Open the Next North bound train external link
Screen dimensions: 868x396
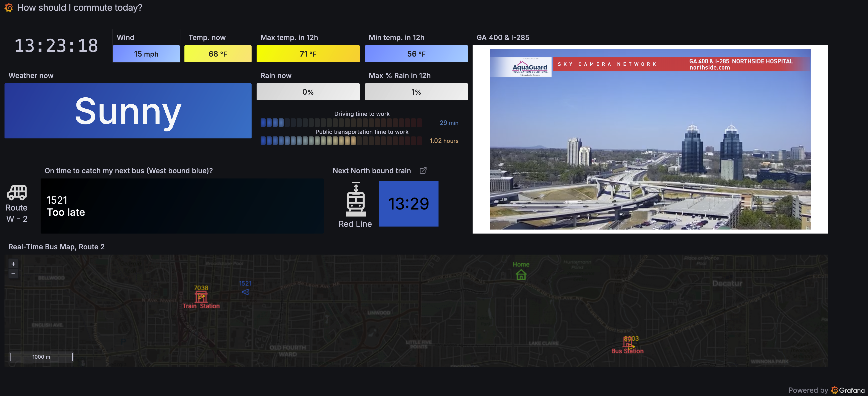[423, 170]
